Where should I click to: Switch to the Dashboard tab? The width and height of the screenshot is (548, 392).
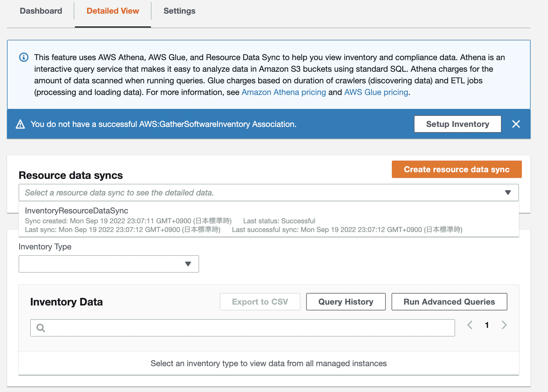click(41, 11)
